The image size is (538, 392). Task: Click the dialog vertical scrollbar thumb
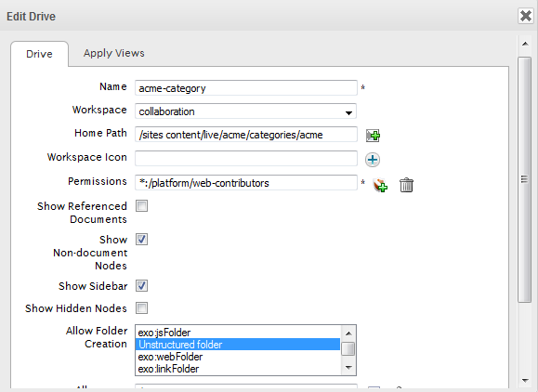pyautogui.click(x=525, y=179)
